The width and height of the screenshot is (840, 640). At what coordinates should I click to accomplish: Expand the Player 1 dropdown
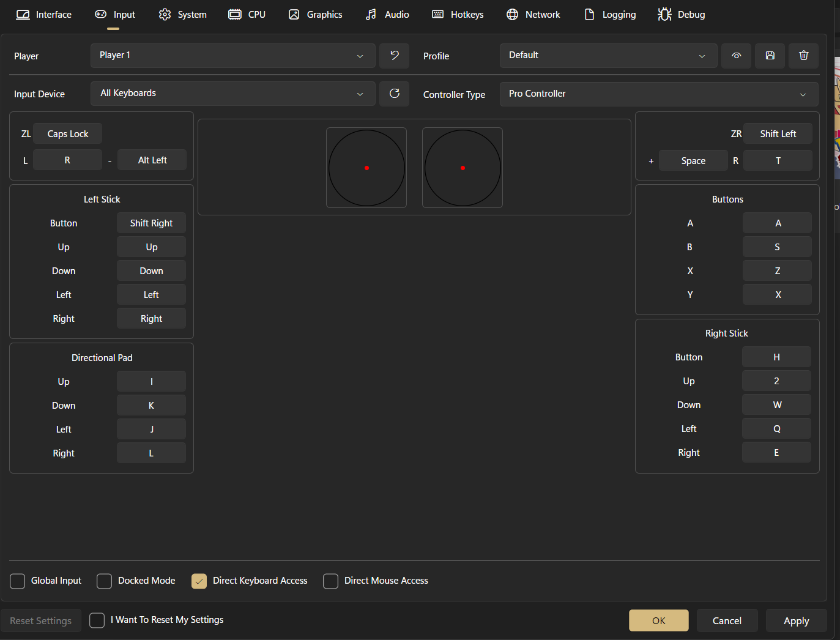click(232, 56)
